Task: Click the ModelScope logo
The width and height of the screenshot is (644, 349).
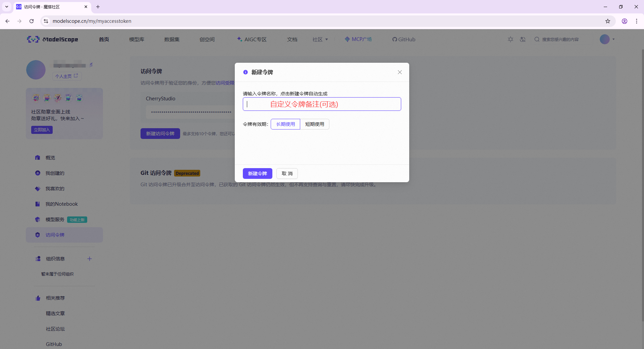Action: [x=53, y=39]
